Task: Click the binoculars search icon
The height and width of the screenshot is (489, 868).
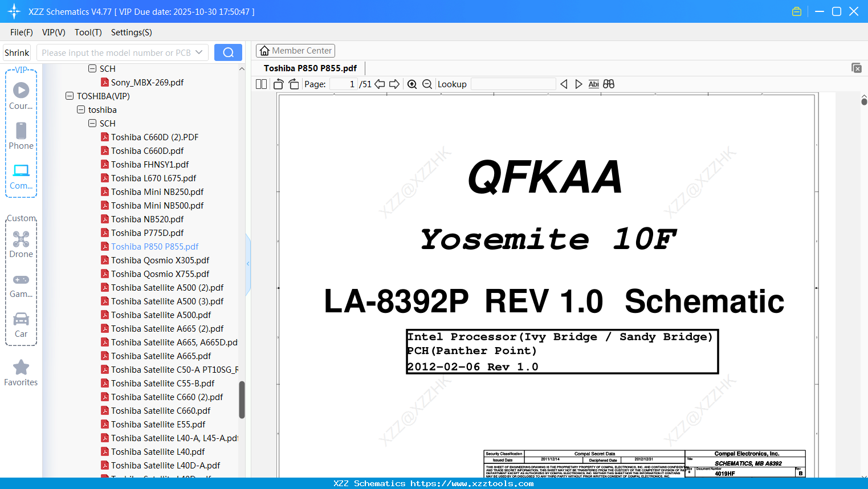Action: 609,84
